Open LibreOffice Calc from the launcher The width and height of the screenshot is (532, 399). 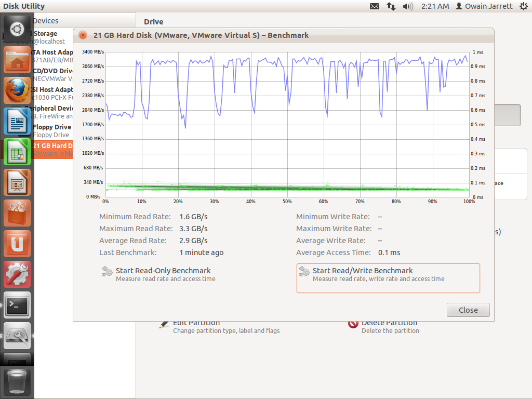pyautogui.click(x=17, y=152)
